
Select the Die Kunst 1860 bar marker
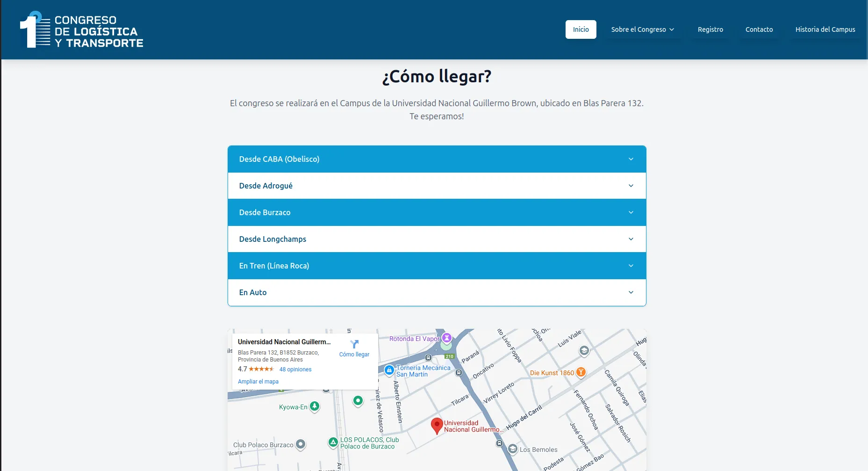point(581,372)
